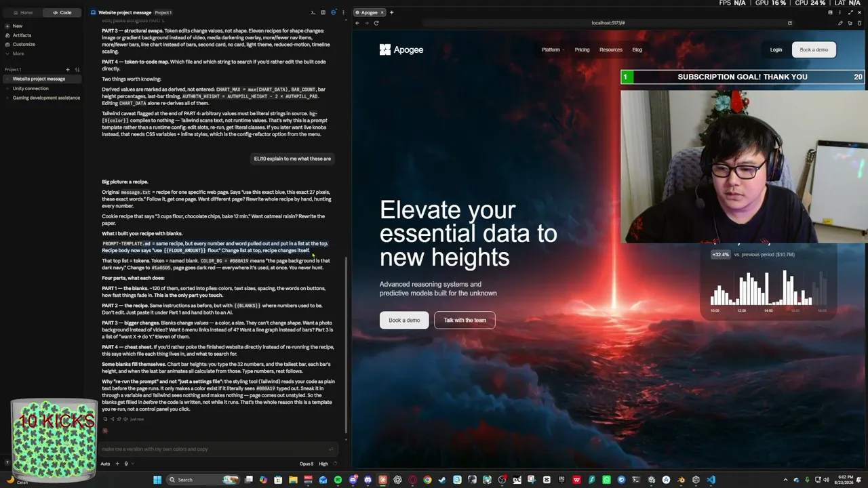The height and width of the screenshot is (488, 868).
Task: Open File Explorer from the taskbar
Action: 293,480
